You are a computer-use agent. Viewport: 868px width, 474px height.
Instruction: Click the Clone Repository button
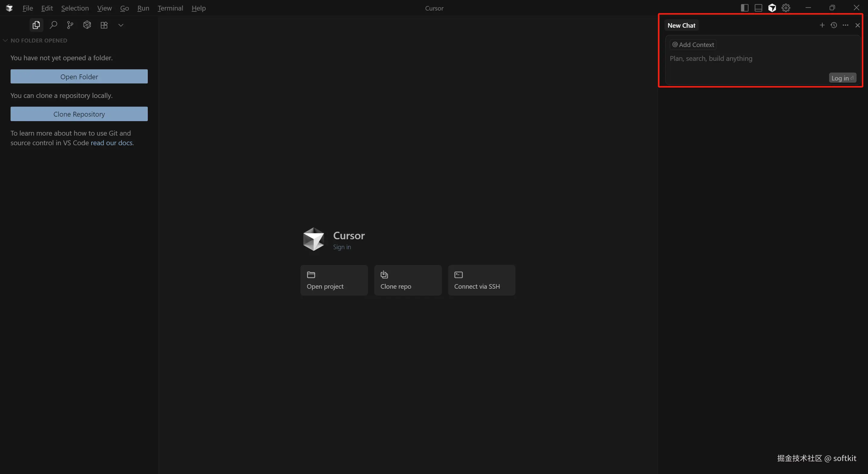tap(79, 114)
